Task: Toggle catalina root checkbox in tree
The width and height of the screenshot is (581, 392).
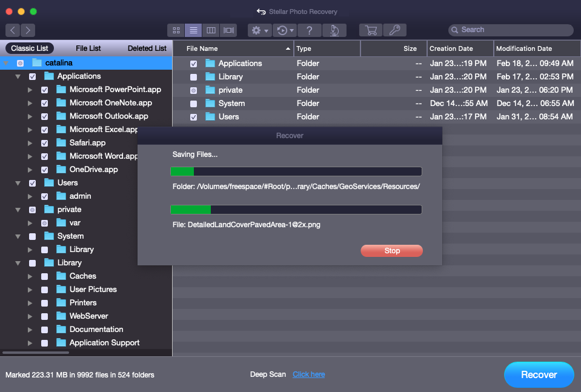Action: [x=21, y=64]
